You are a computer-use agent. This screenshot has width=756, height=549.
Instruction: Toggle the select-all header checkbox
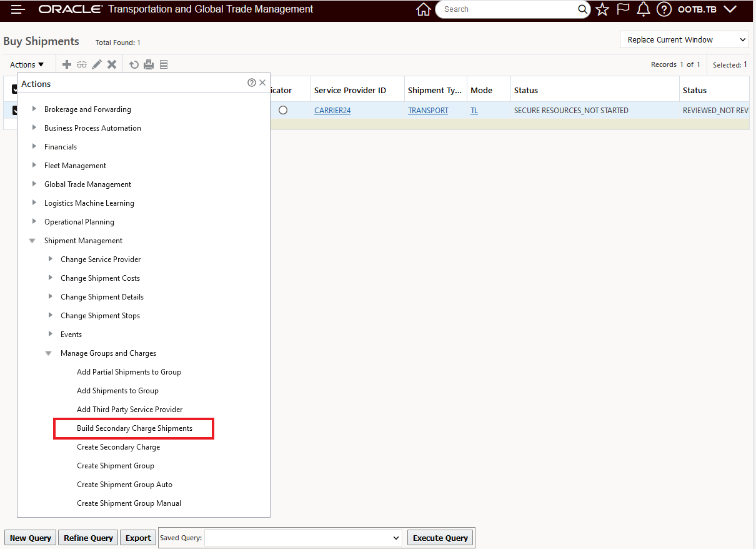(14, 90)
